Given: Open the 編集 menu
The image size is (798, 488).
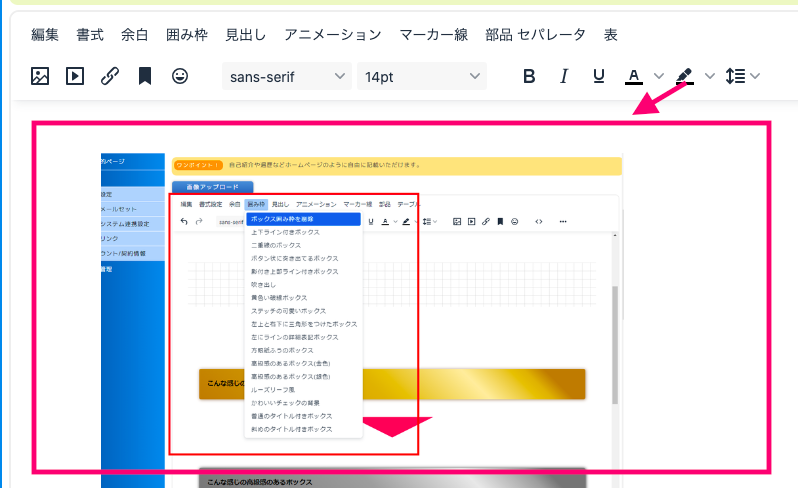Looking at the screenshot, I should pos(45,35).
